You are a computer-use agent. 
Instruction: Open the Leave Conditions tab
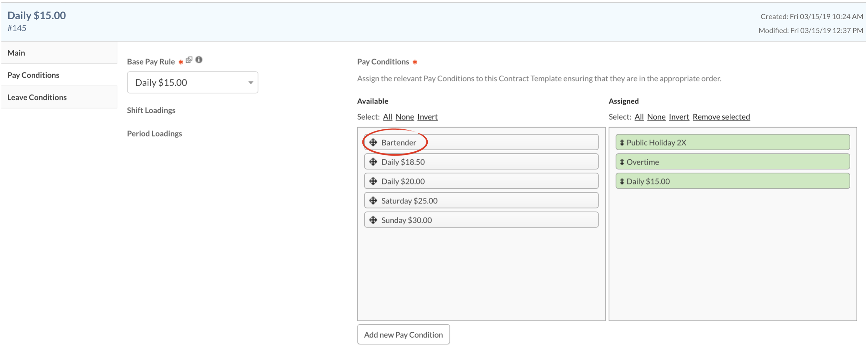click(37, 97)
